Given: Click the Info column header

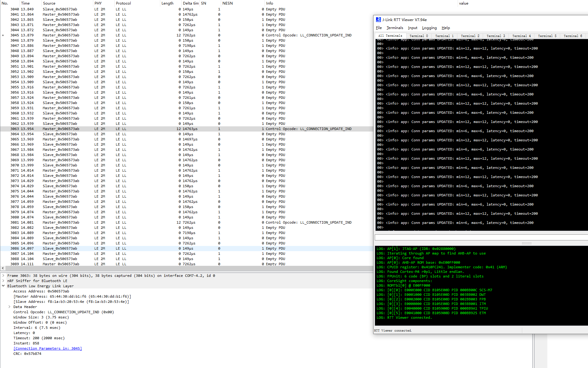Looking at the screenshot, I should (x=269, y=3).
